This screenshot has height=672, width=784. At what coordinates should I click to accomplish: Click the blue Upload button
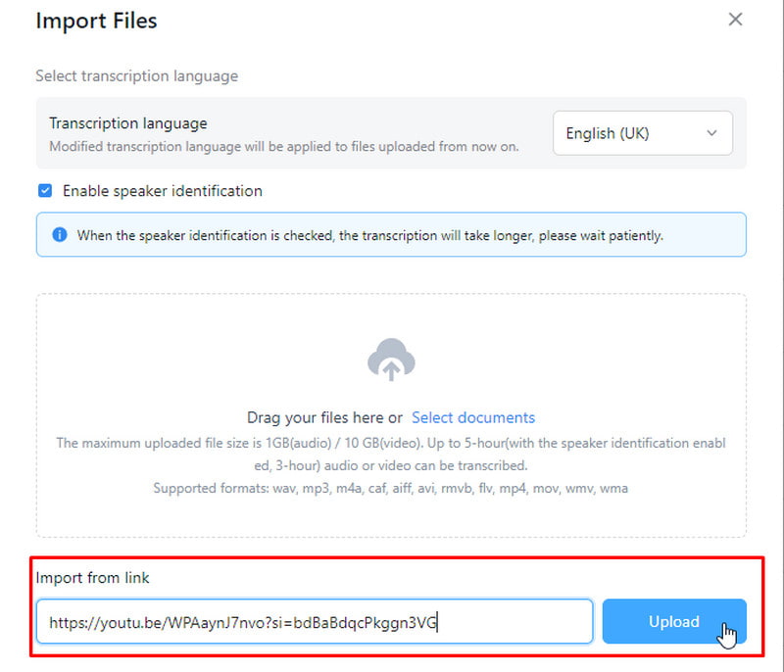(x=674, y=621)
